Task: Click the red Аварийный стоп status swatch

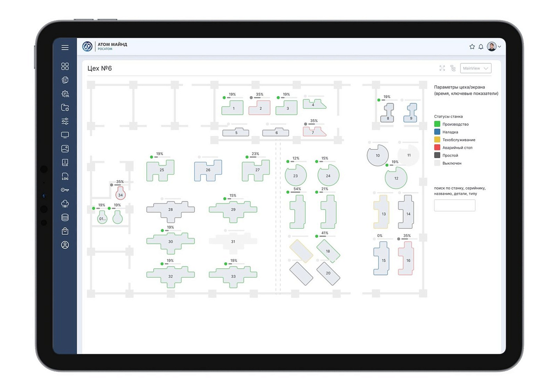Action: pos(437,148)
